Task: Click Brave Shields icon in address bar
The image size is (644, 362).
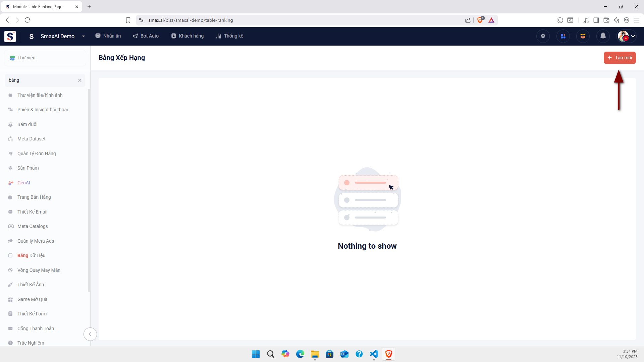Action: (480, 20)
